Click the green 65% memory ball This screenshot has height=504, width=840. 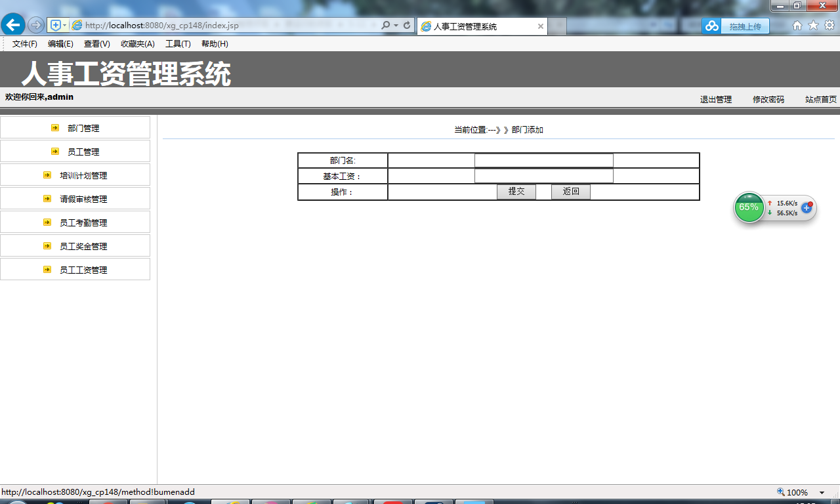pos(749,207)
